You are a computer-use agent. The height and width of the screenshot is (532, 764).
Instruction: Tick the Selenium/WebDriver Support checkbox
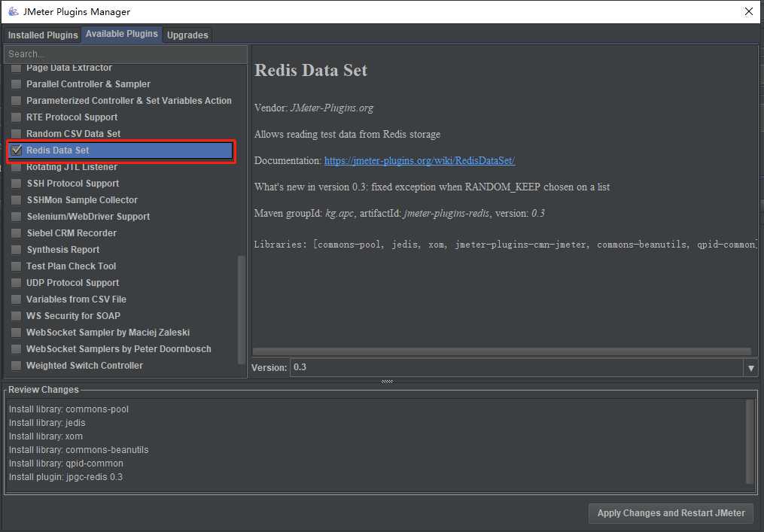click(16, 217)
